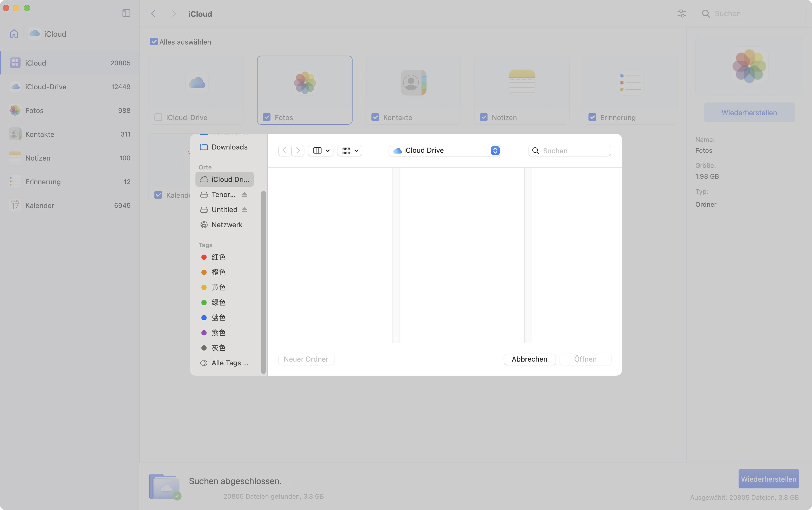Toggle the sidebar panel icon
Screen dimensions: 812x510
coord(126,13)
